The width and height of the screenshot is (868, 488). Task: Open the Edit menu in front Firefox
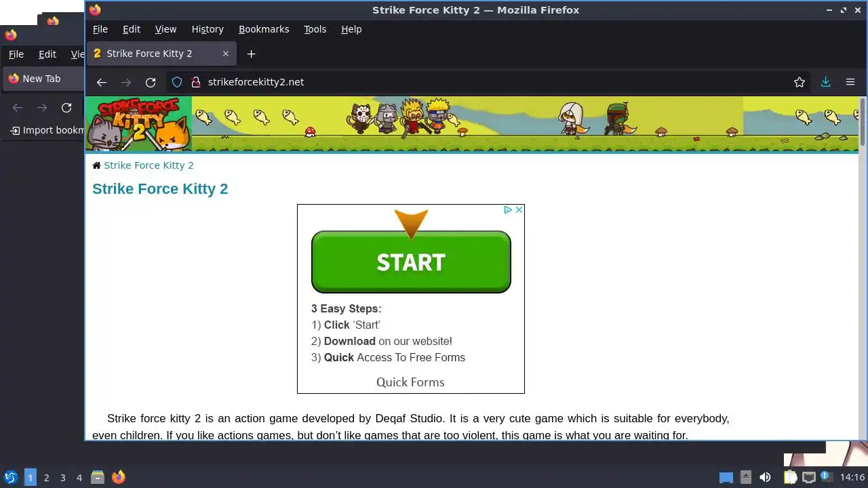click(132, 29)
